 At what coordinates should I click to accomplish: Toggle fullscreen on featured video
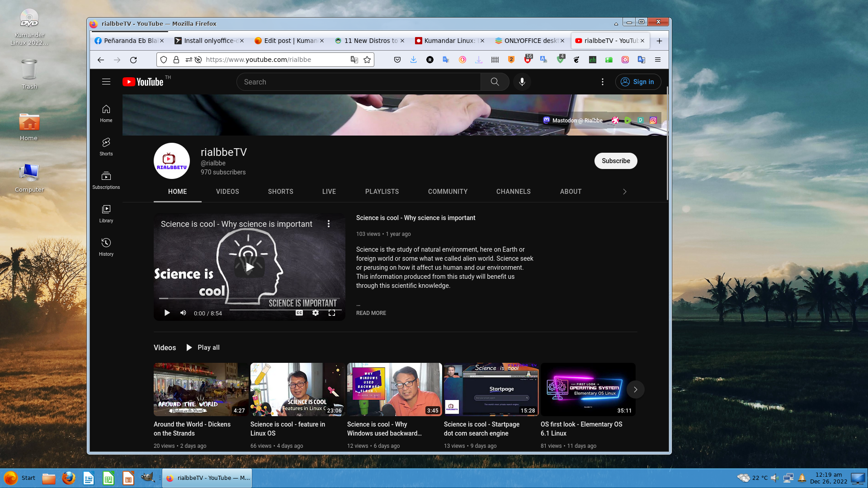pos(332,313)
